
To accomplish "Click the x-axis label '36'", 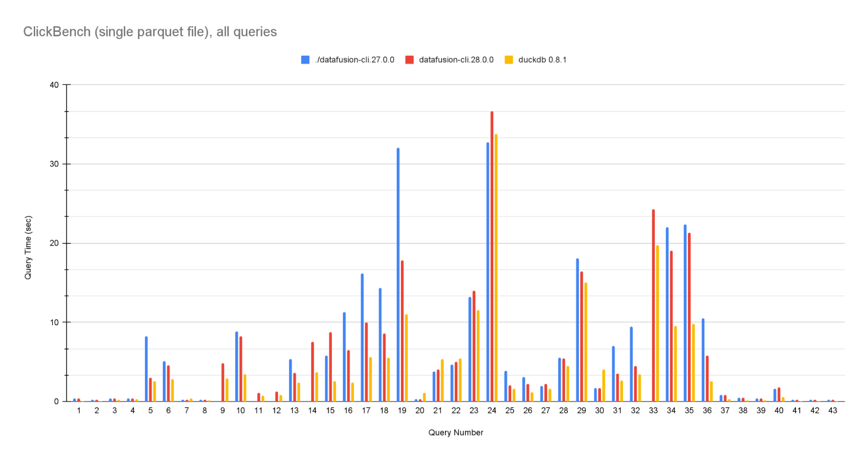I will pos(707,411).
